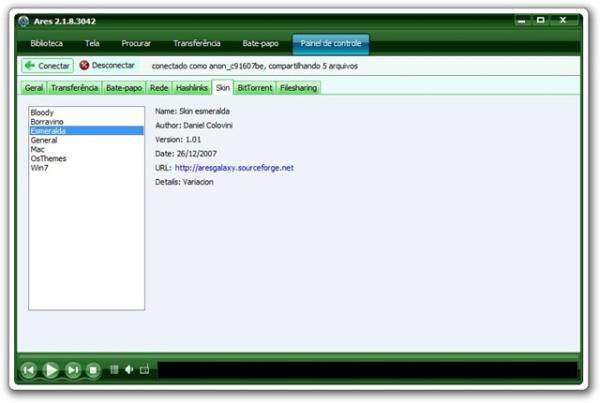This screenshot has width=600, height=403.
Task: Open the Geral settings tab
Action: [34, 88]
